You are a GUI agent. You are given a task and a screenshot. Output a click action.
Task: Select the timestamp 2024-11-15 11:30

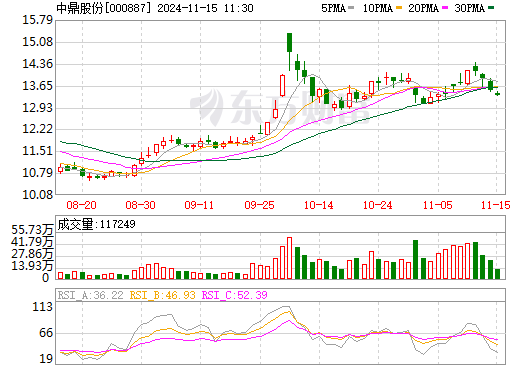coord(205,8)
